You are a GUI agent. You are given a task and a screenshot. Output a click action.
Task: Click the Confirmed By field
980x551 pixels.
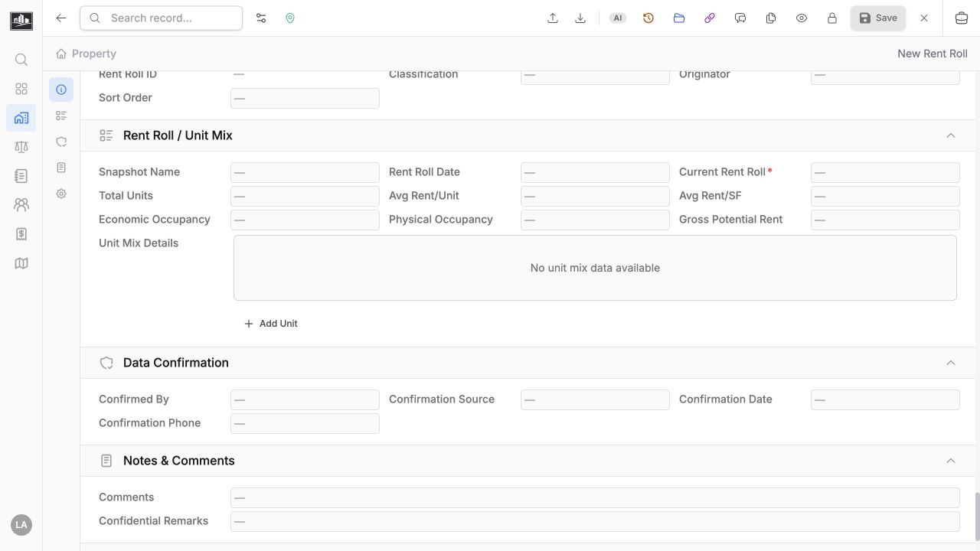pos(305,399)
